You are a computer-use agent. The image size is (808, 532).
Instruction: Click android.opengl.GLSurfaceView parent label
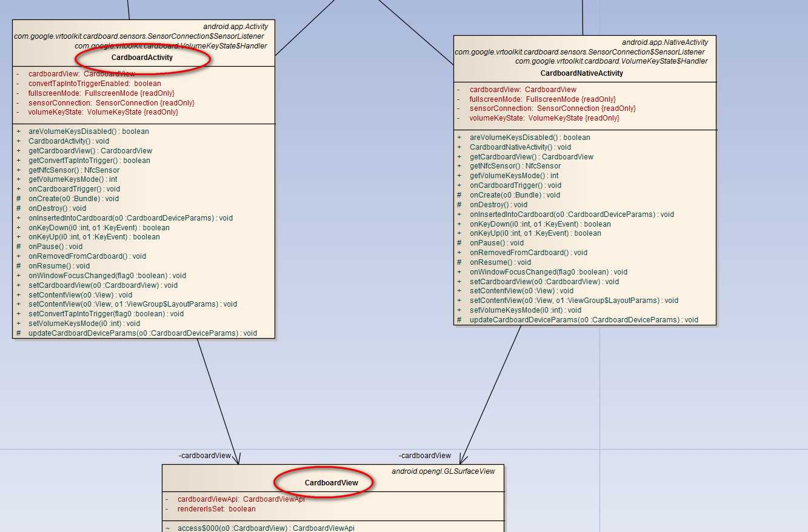click(443, 471)
